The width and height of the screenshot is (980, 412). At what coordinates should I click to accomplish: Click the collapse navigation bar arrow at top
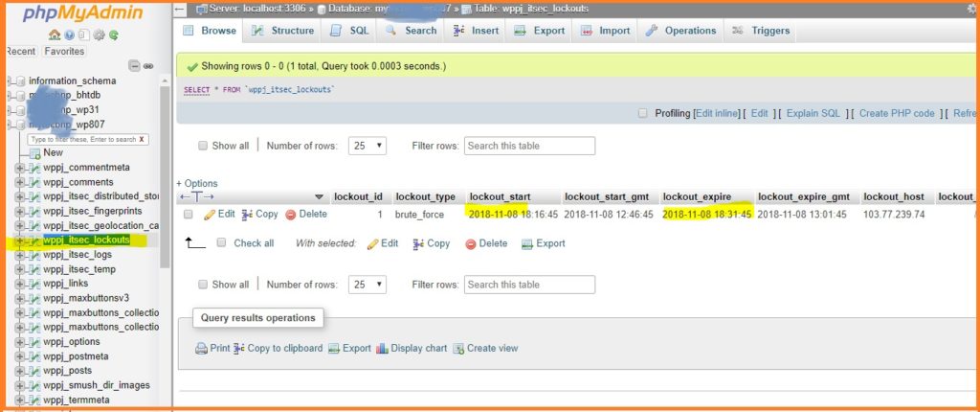point(180,9)
